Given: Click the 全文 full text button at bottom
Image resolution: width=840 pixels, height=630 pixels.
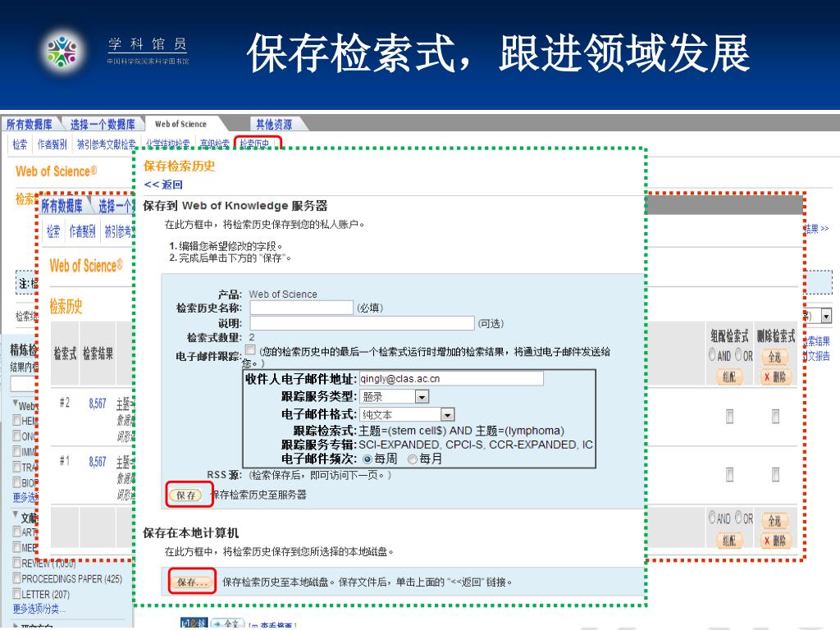Looking at the screenshot, I should (x=226, y=624).
